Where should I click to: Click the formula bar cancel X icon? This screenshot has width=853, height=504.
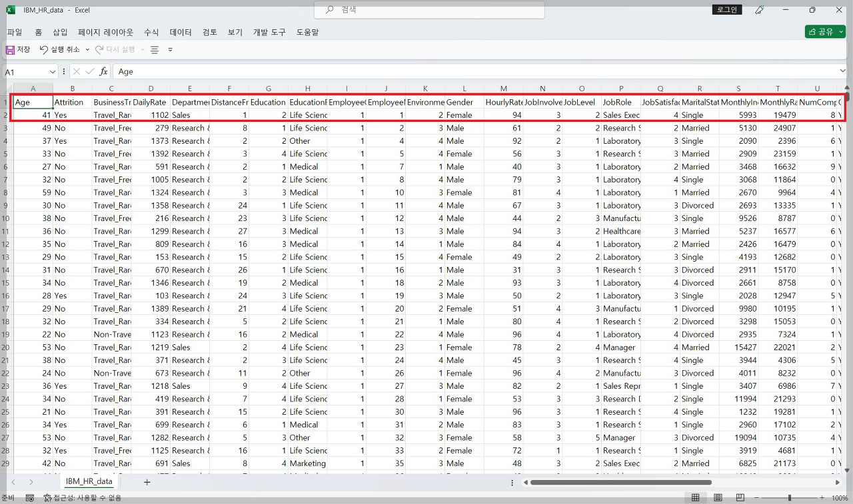point(77,71)
